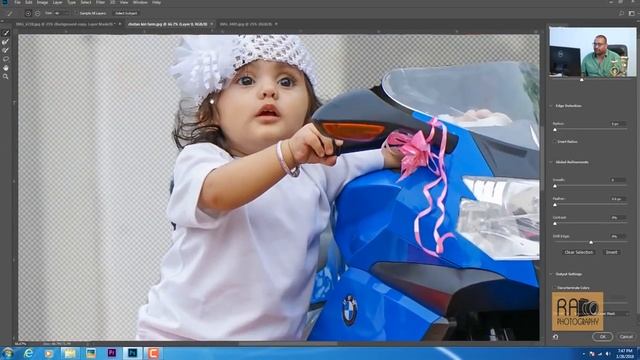Click the Smooth slider handle
Image resolution: width=640 pixels, height=360 pixels.
[555, 186]
